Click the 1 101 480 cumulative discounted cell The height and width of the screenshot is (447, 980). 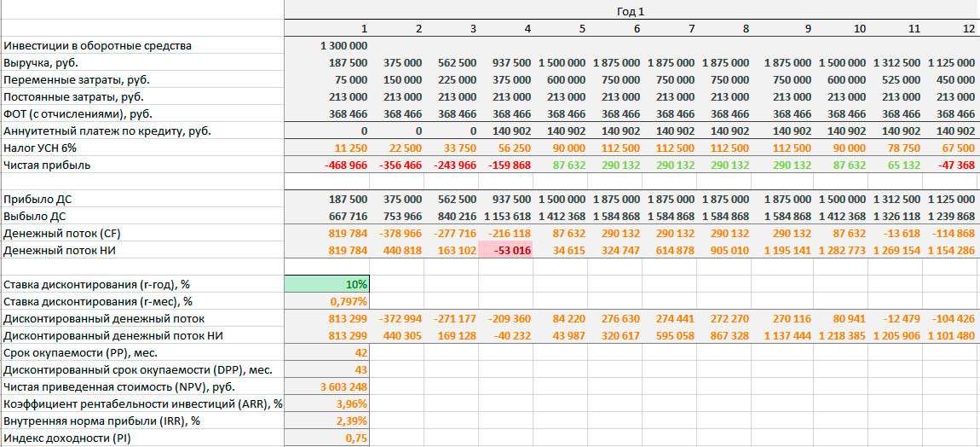pos(950,335)
